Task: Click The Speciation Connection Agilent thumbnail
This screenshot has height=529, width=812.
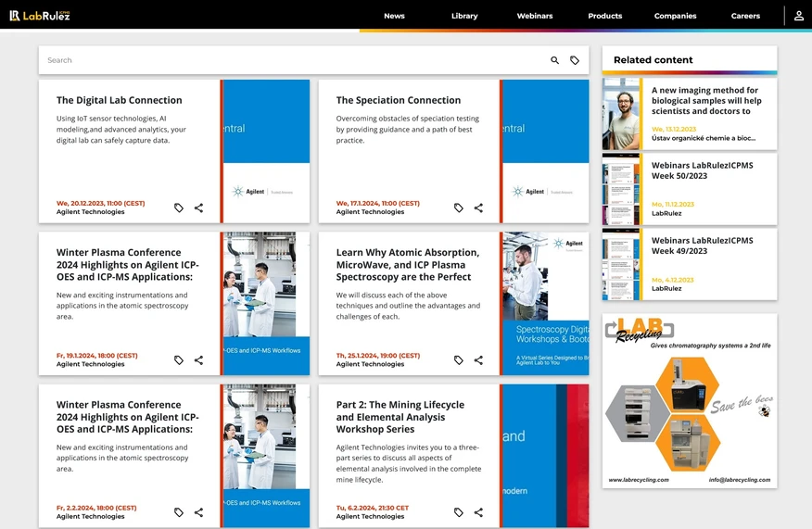Action: 544,151
